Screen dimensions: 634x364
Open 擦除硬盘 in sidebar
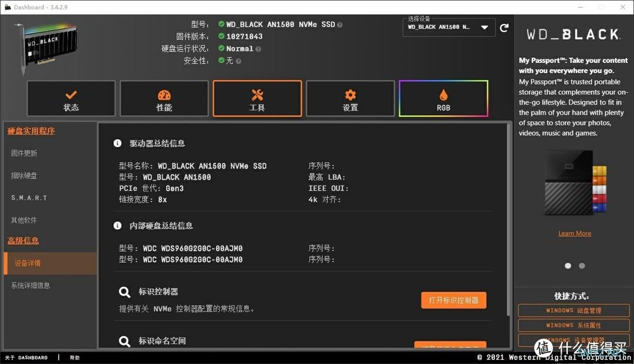coord(24,176)
